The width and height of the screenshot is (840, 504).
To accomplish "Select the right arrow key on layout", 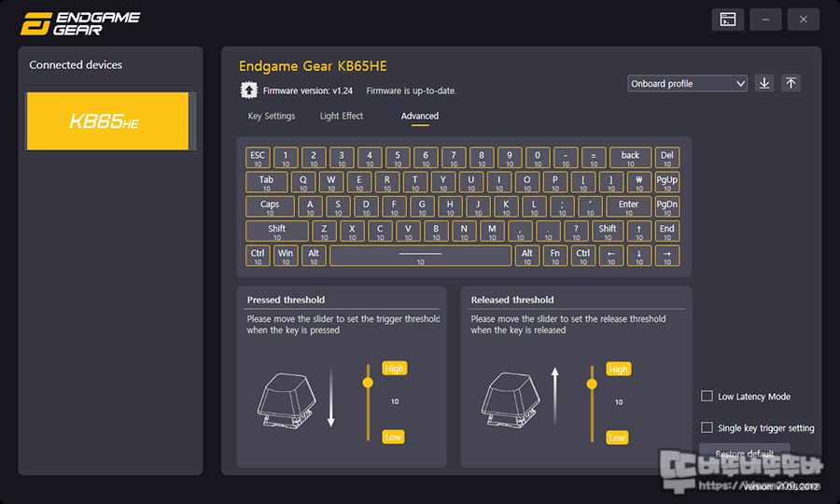I will click(x=667, y=256).
